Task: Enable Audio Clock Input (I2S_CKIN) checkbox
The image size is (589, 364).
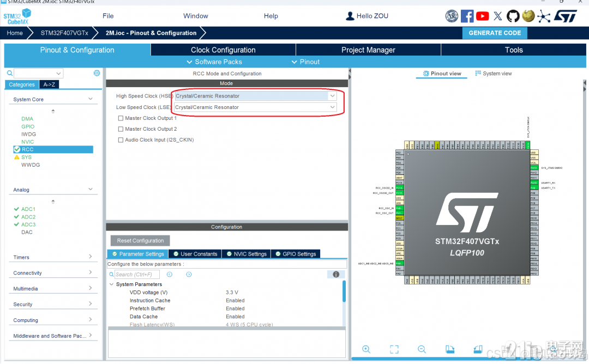Action: (x=121, y=140)
